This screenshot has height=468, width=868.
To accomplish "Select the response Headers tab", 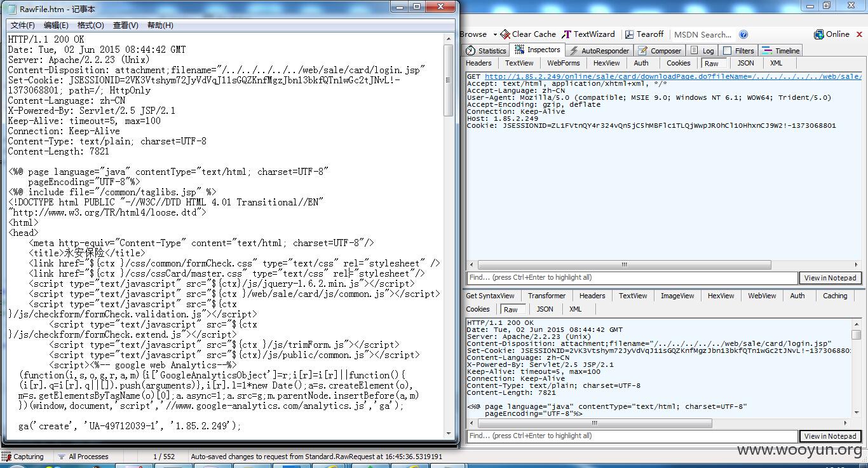I will pos(592,296).
